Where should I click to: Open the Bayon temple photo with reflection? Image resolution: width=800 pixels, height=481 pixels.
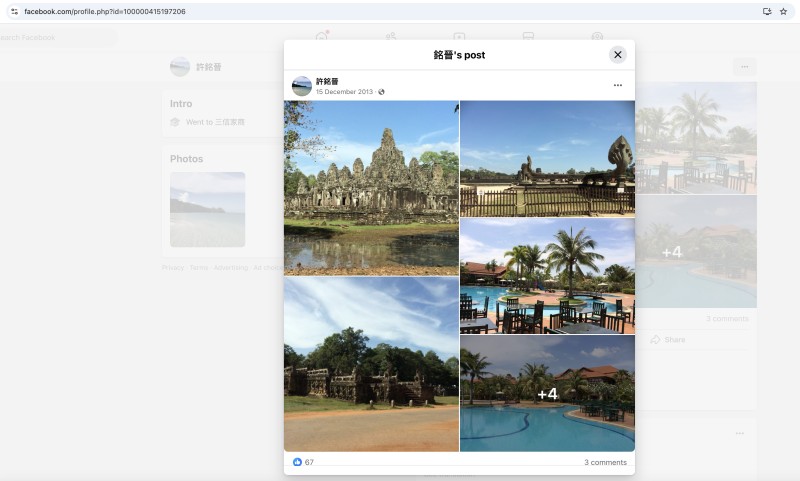tap(371, 187)
